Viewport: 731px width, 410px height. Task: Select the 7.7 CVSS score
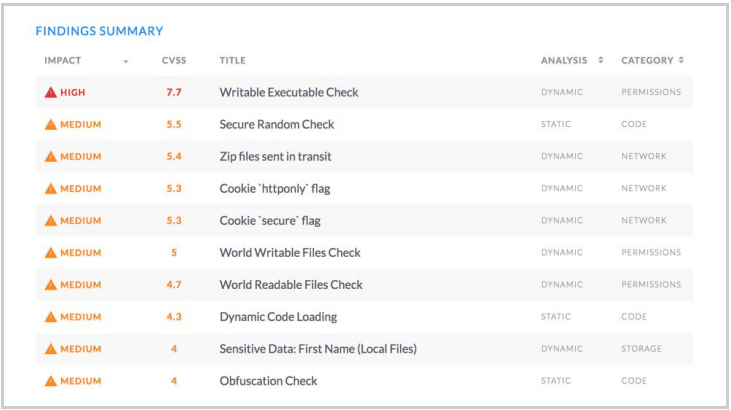174,92
